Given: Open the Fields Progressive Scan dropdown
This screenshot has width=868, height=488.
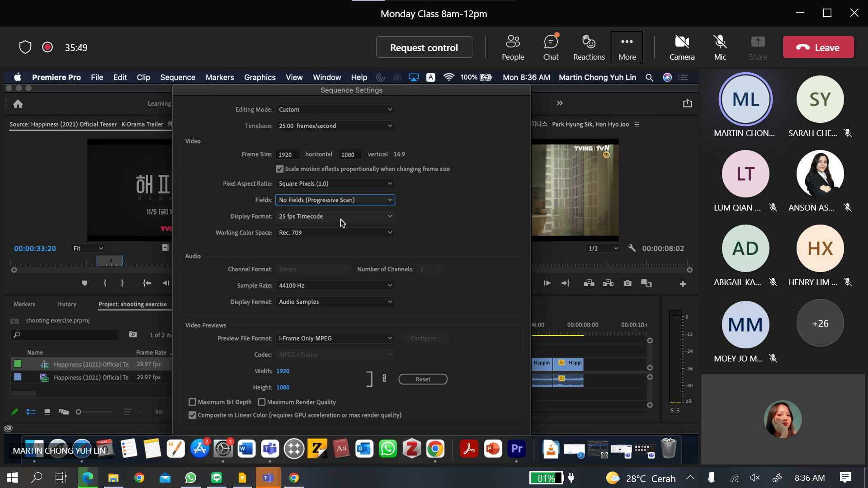Looking at the screenshot, I should 335,200.
